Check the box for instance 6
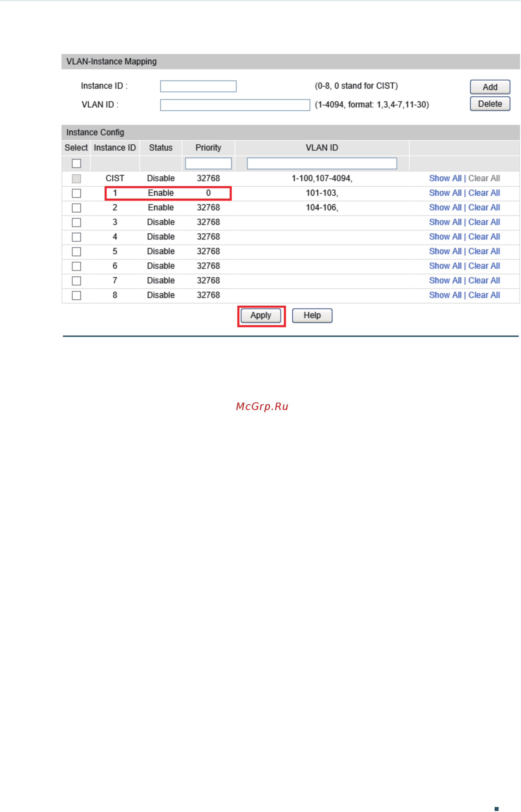The width and height of the screenshot is (521, 812). [77, 266]
